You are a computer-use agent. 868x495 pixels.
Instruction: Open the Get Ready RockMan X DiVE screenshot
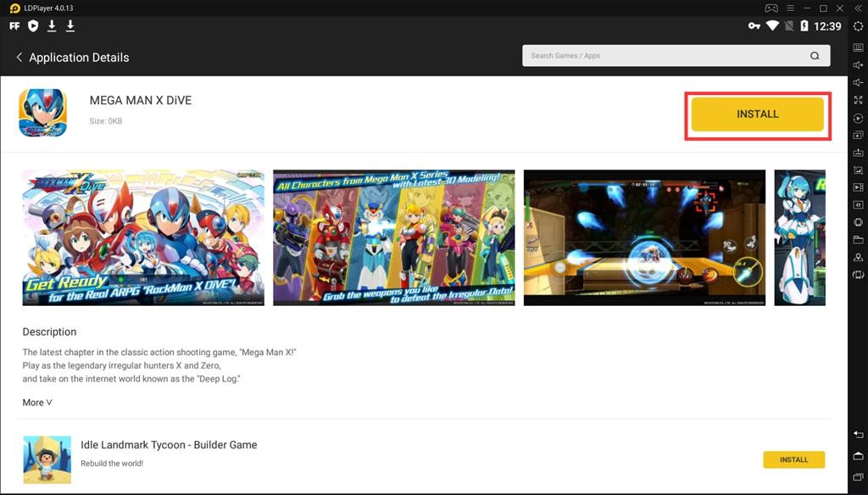[143, 237]
